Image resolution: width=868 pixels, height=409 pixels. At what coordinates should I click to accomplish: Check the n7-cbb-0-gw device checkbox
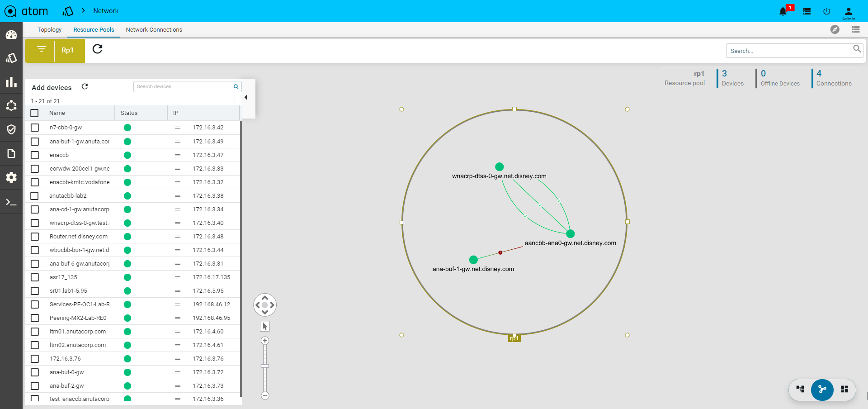35,128
